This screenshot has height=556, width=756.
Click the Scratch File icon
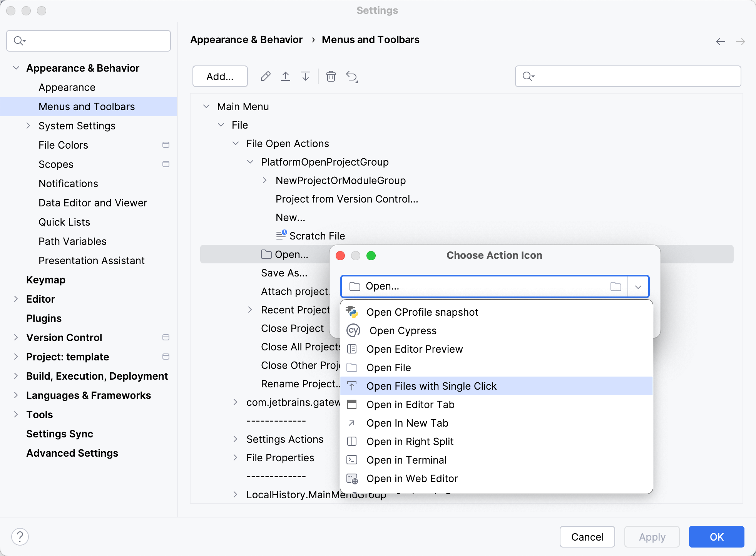(281, 234)
